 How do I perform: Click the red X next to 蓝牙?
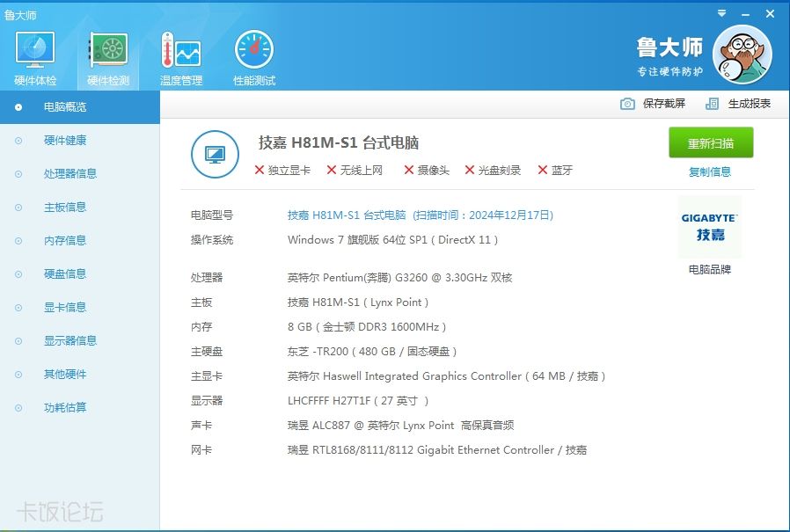pos(543,171)
